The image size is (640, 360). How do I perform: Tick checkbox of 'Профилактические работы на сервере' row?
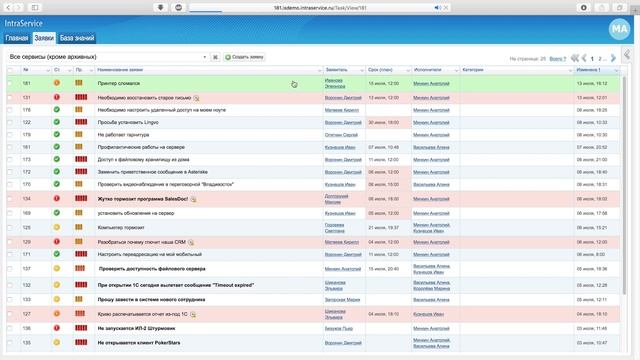10,147
